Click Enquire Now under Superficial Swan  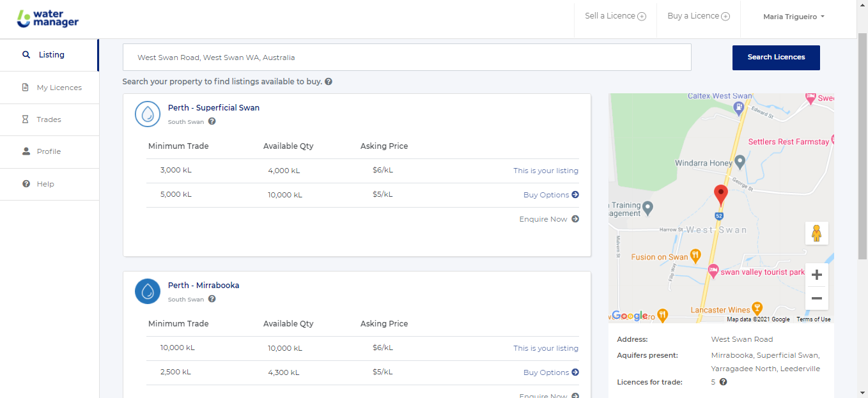click(x=549, y=219)
